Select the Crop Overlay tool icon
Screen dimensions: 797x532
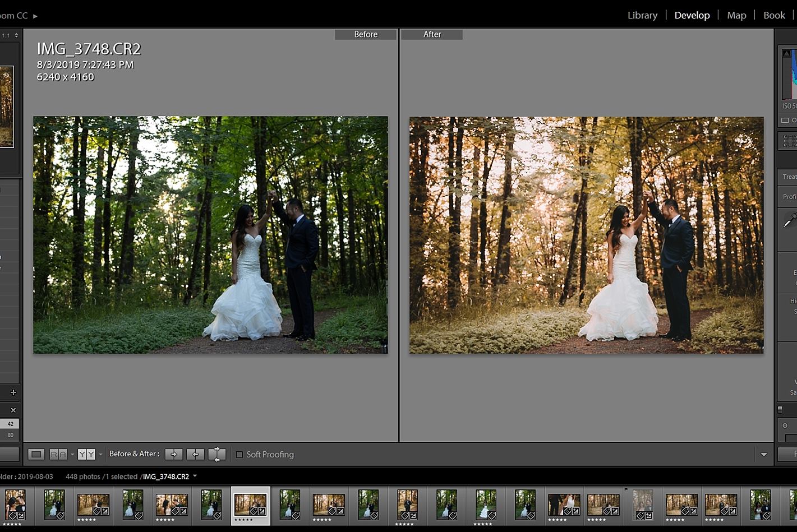coord(790,140)
